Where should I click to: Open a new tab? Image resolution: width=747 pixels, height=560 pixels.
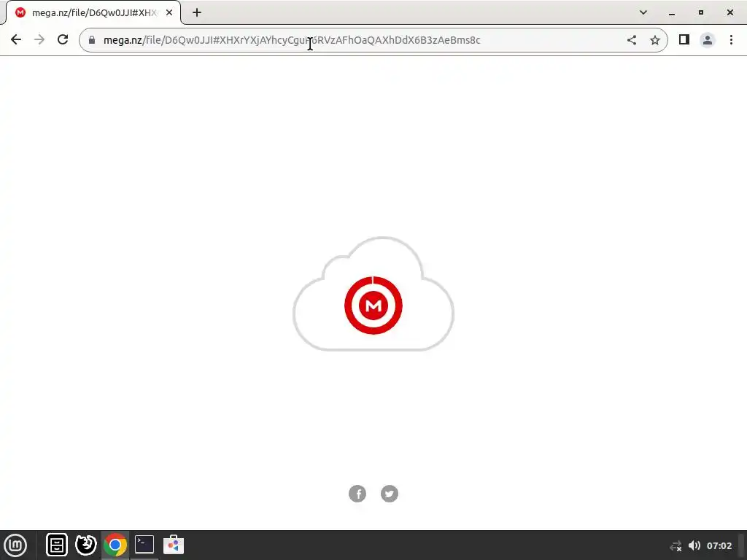pos(197,12)
